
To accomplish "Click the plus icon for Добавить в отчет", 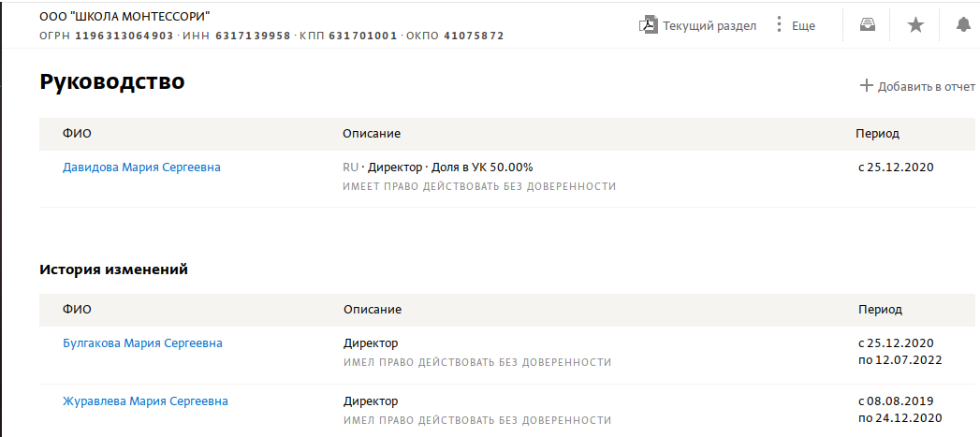I will [x=866, y=86].
